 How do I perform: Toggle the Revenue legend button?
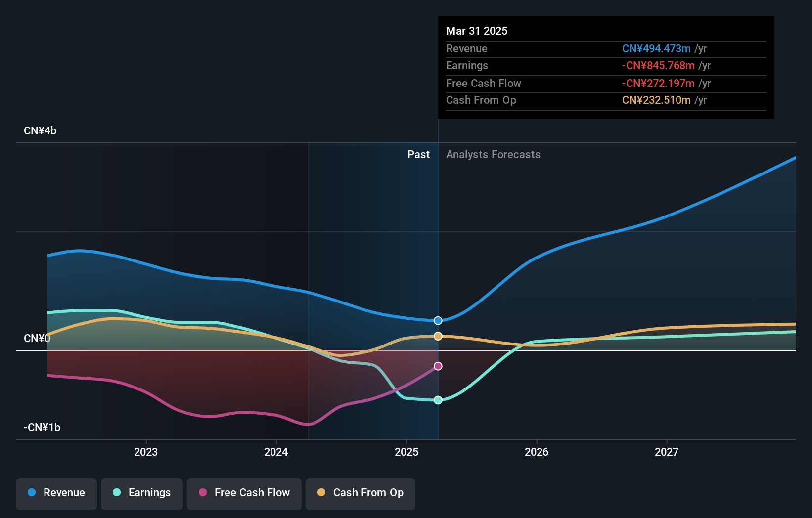(x=56, y=494)
